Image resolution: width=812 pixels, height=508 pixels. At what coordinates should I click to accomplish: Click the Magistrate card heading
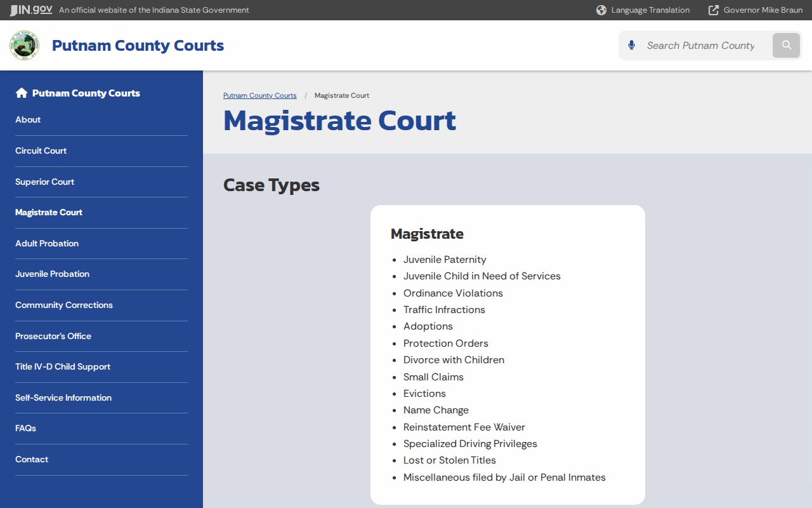(427, 234)
